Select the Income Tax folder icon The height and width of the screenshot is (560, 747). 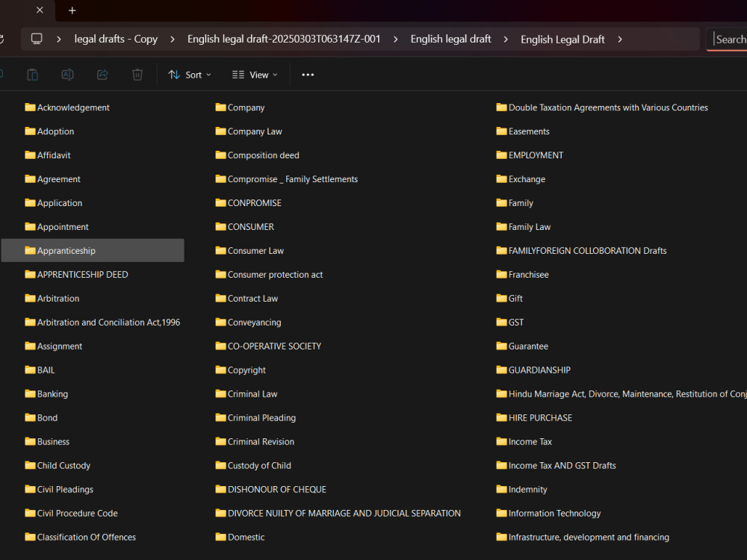coord(502,441)
